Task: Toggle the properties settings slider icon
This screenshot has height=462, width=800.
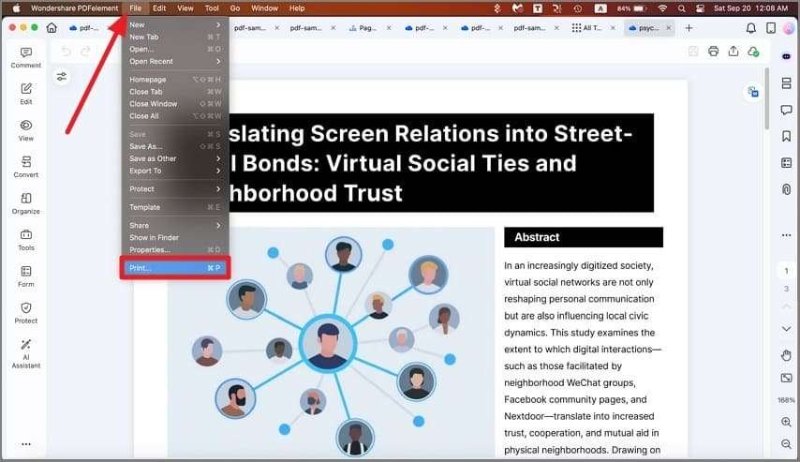Action: coord(62,76)
